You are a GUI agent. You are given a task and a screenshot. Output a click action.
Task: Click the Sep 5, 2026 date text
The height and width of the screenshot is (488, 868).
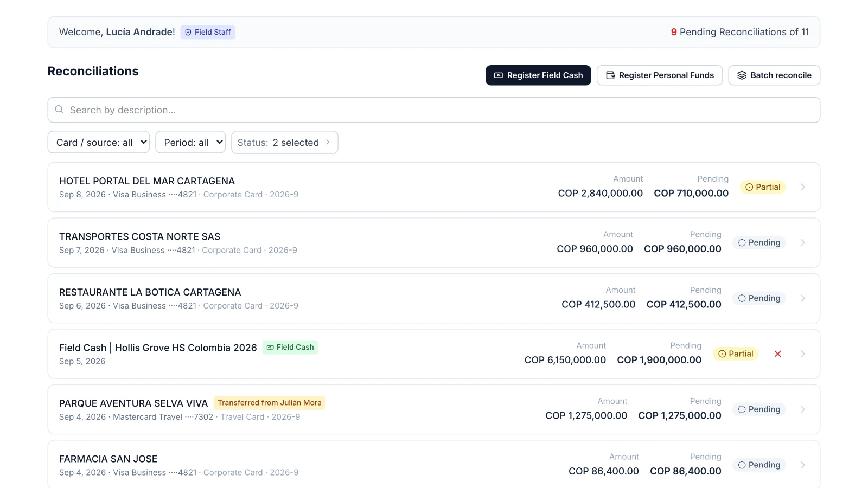(82, 361)
